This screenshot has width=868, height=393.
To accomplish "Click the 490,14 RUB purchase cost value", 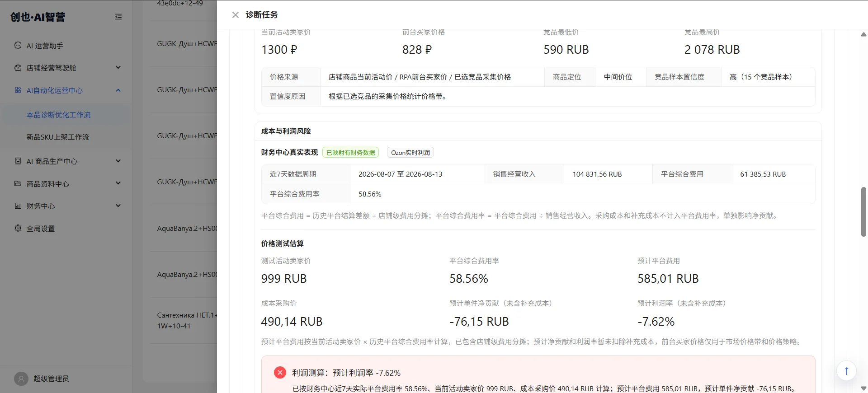I will 292,322.
